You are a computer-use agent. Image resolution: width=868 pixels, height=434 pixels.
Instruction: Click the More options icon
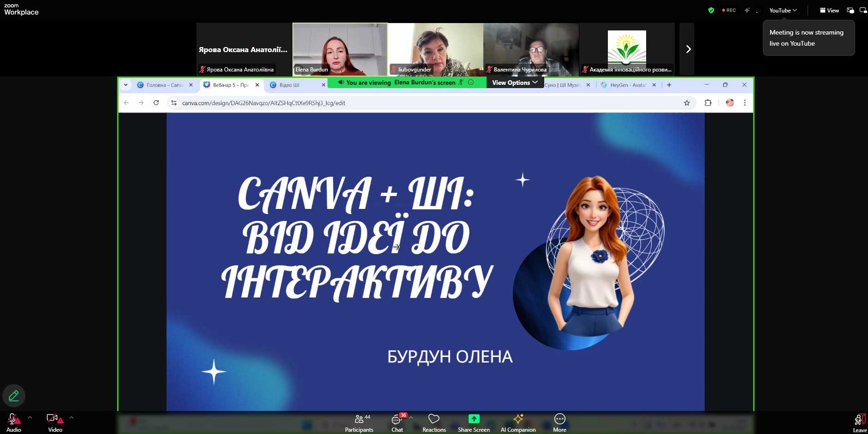[559, 419]
